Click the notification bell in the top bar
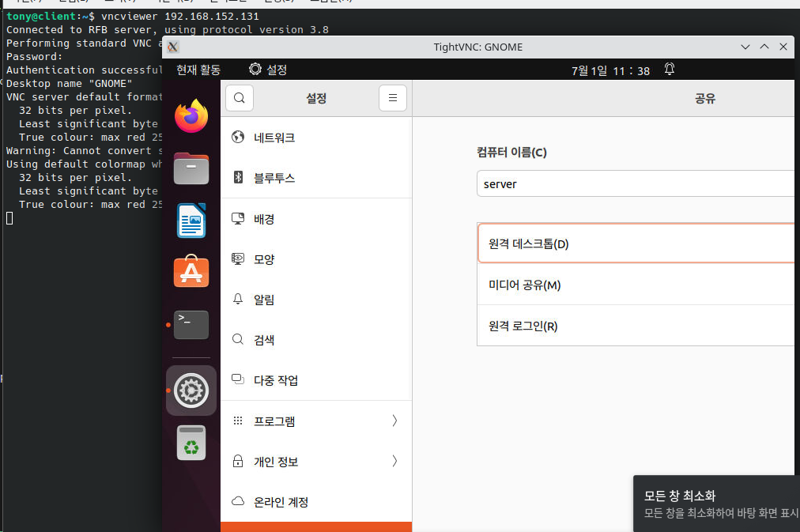 pos(669,70)
